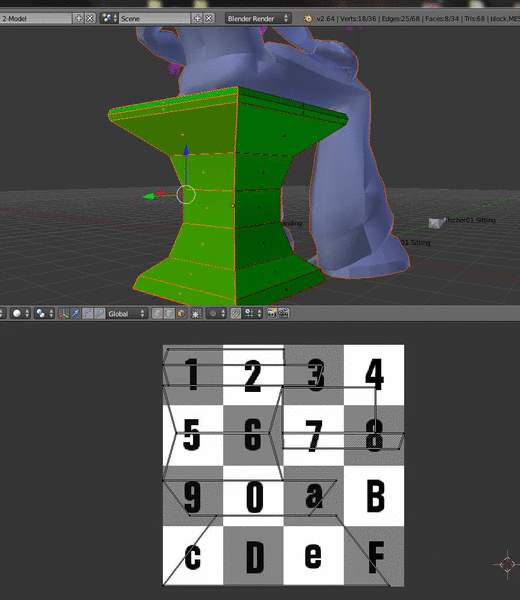This screenshot has height=600, width=520.
Task: Enable the translate manipulator arrow icon
Action: 75,314
